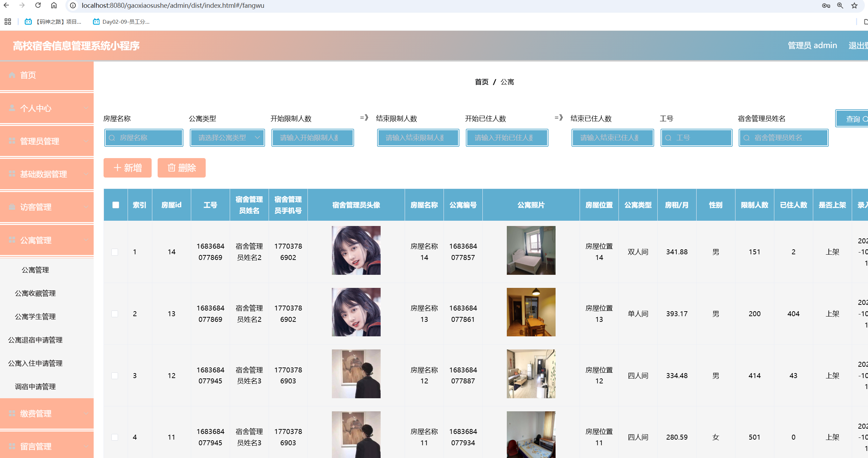Check the checkbox for row index 1
The image size is (868, 458).
[115, 252]
